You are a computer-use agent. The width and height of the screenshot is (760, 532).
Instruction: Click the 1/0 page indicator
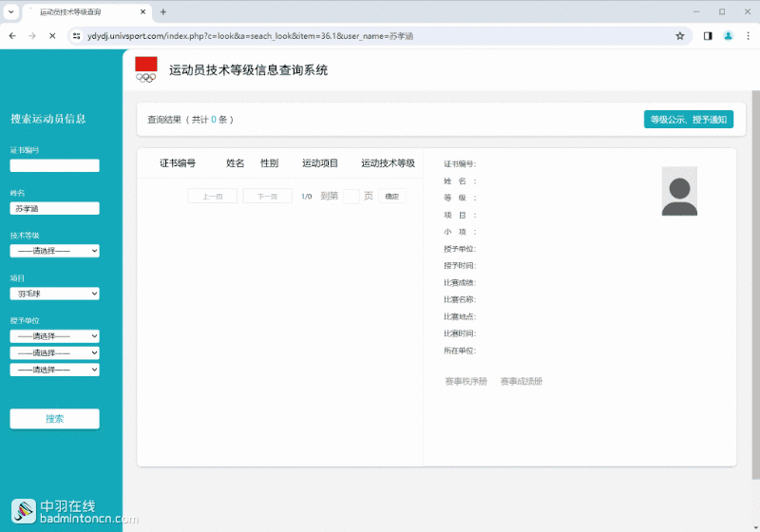coord(306,197)
